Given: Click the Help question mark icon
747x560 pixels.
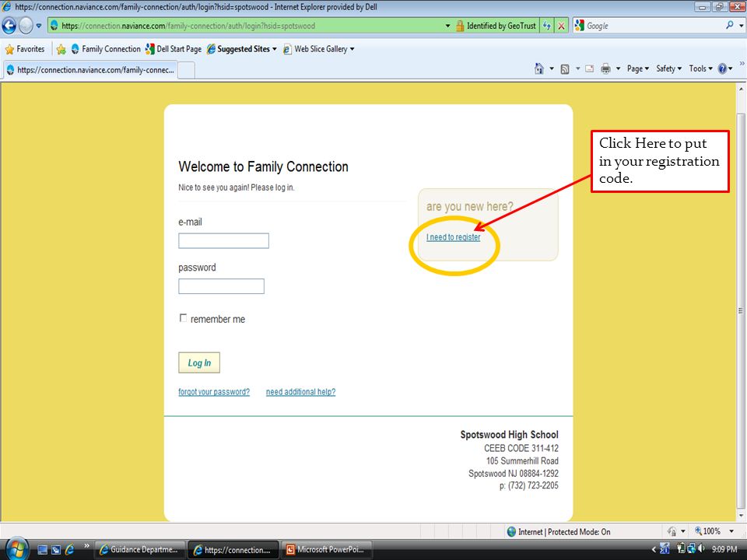Looking at the screenshot, I should pos(722,68).
